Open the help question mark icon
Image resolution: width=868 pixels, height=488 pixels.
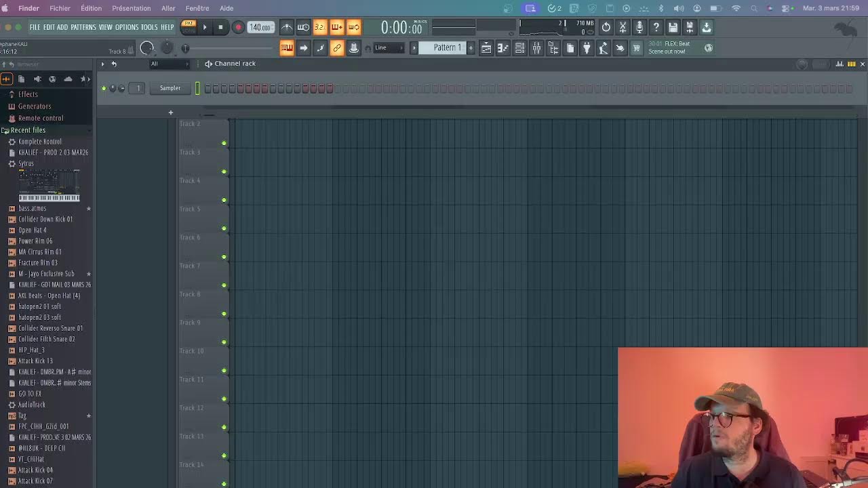pyautogui.click(x=656, y=27)
